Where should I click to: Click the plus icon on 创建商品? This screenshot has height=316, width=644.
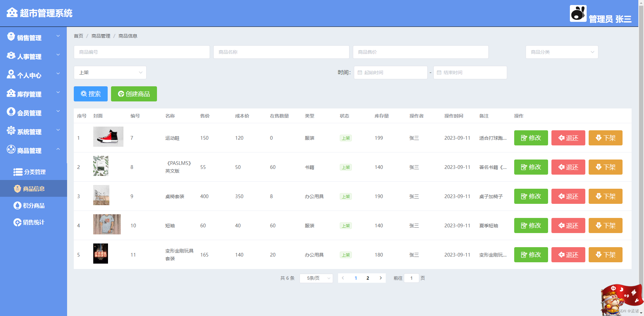coord(121,94)
